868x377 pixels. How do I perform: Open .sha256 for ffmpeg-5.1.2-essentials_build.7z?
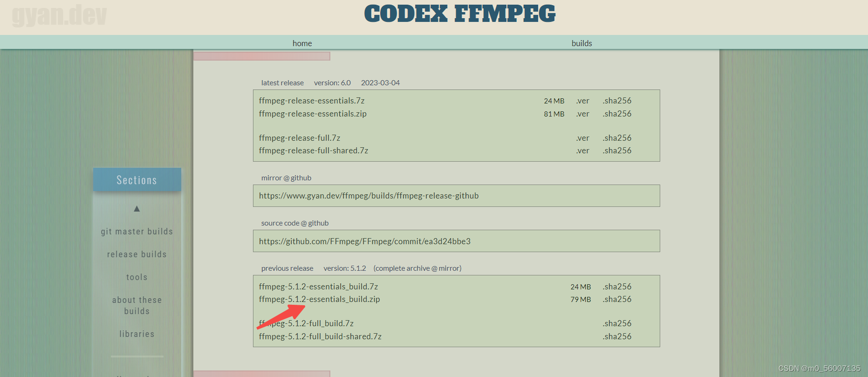(x=617, y=287)
